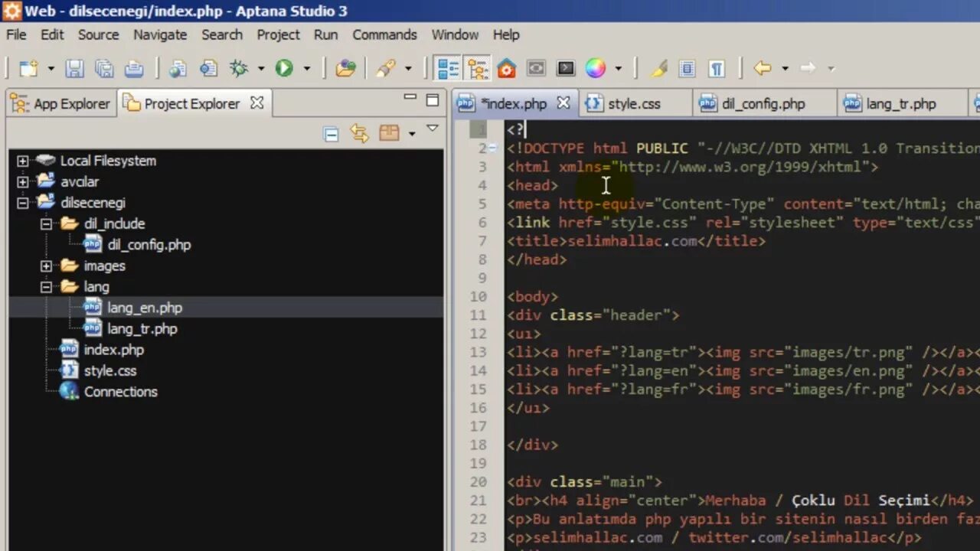This screenshot has height=551, width=980.
Task: Open the Commands menu
Action: coord(384,34)
